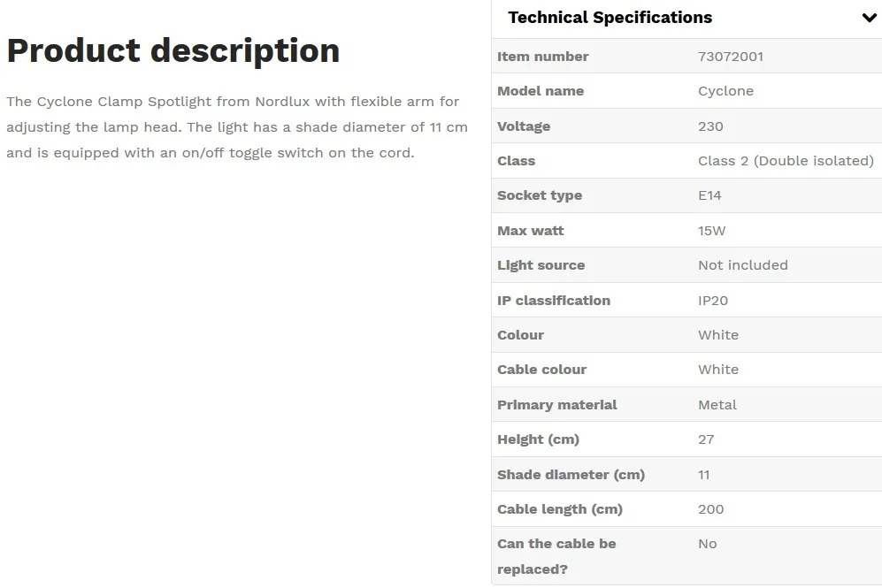882x588 pixels.
Task: Click the Colour row label
Action: (520, 335)
